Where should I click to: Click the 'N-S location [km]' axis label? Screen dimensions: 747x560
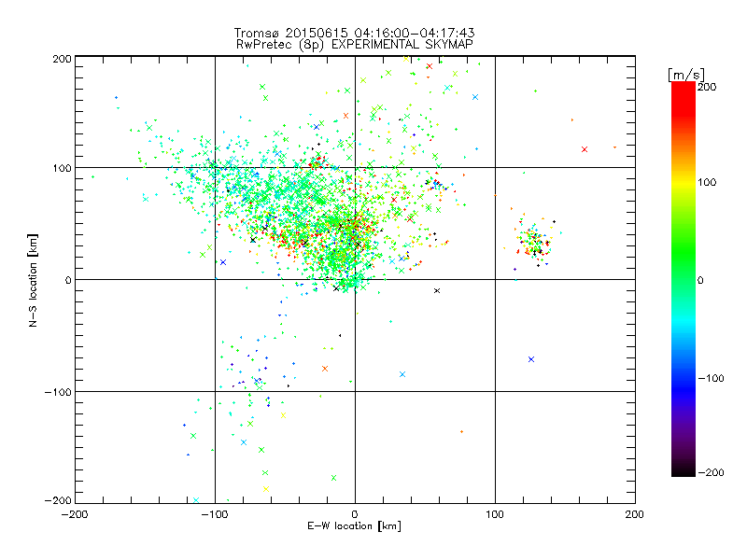[x=33, y=280]
